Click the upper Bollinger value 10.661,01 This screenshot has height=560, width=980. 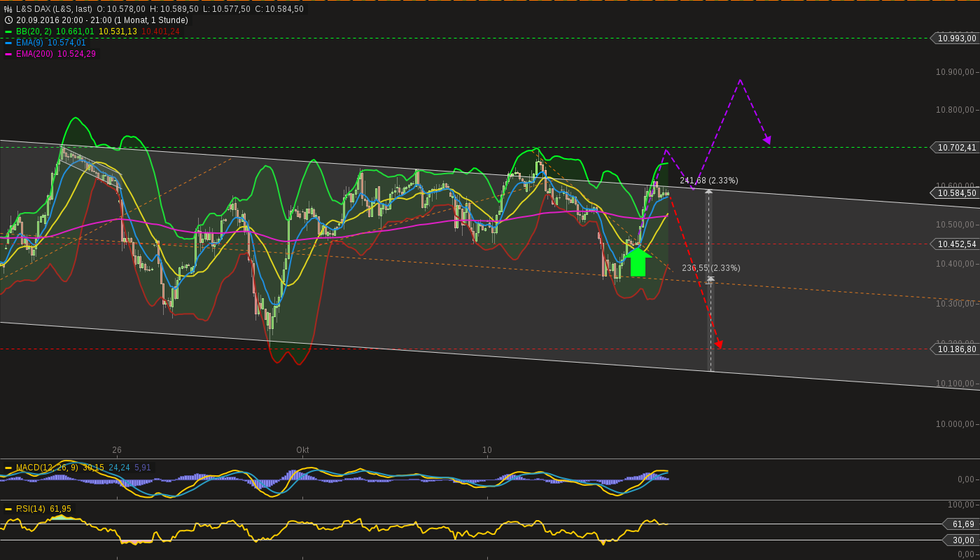pyautogui.click(x=75, y=31)
